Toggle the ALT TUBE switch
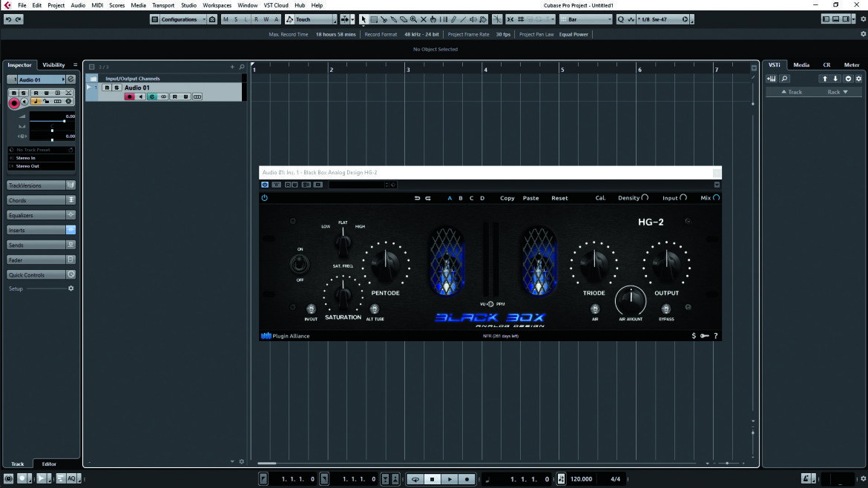Screen dimensions: 868x488 pos(375,309)
